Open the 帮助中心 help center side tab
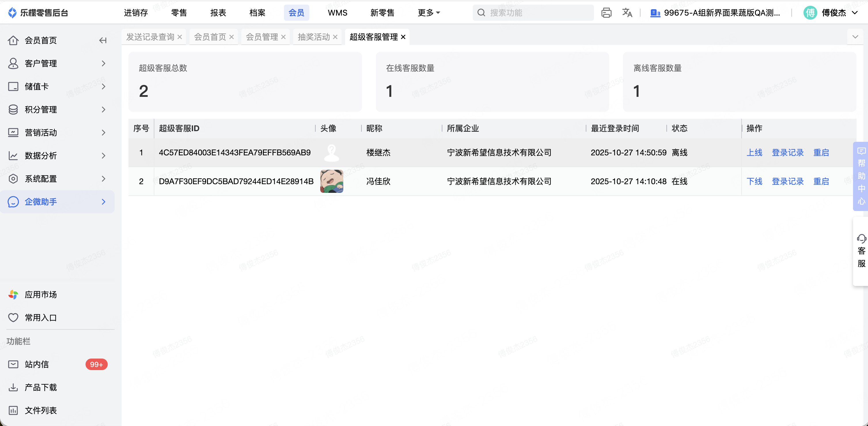This screenshot has width=868, height=426. point(861,176)
